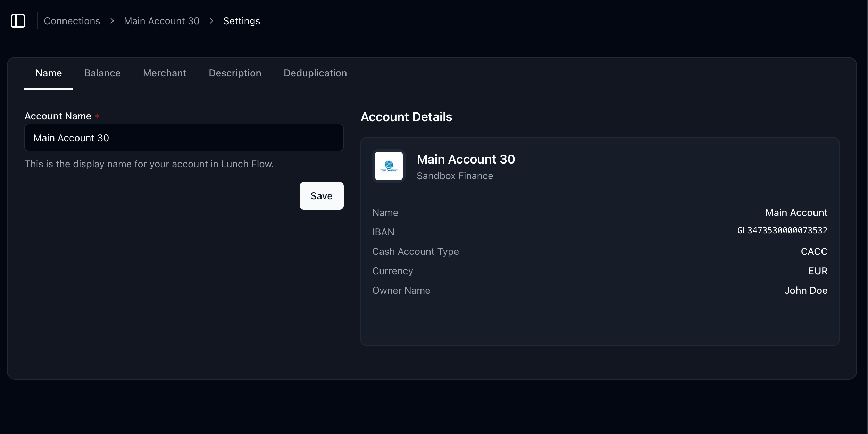Click the Account Details heading

pos(406,117)
